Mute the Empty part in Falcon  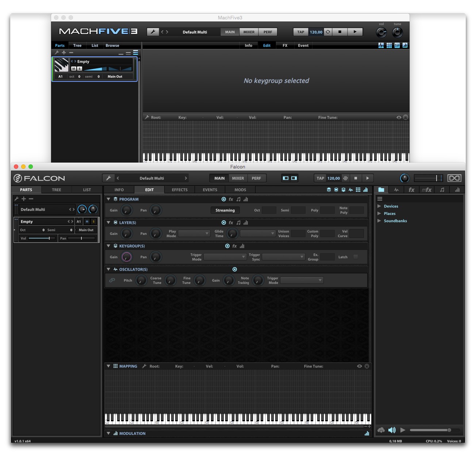tap(87, 221)
